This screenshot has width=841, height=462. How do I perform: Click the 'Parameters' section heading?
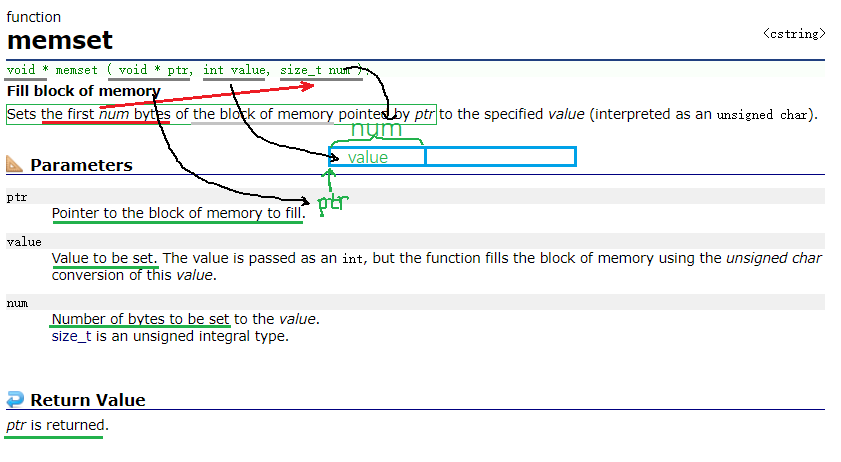pyautogui.click(x=81, y=165)
